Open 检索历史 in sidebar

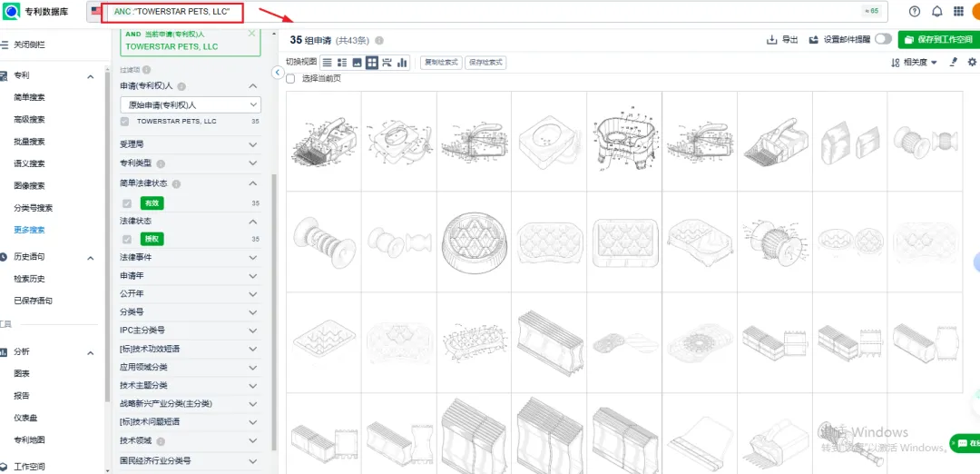click(x=29, y=279)
